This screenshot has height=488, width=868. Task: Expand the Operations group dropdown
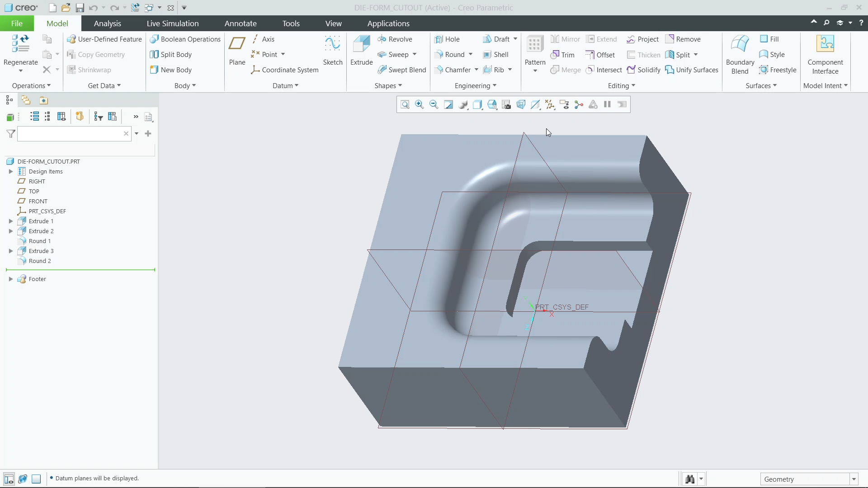tap(31, 86)
